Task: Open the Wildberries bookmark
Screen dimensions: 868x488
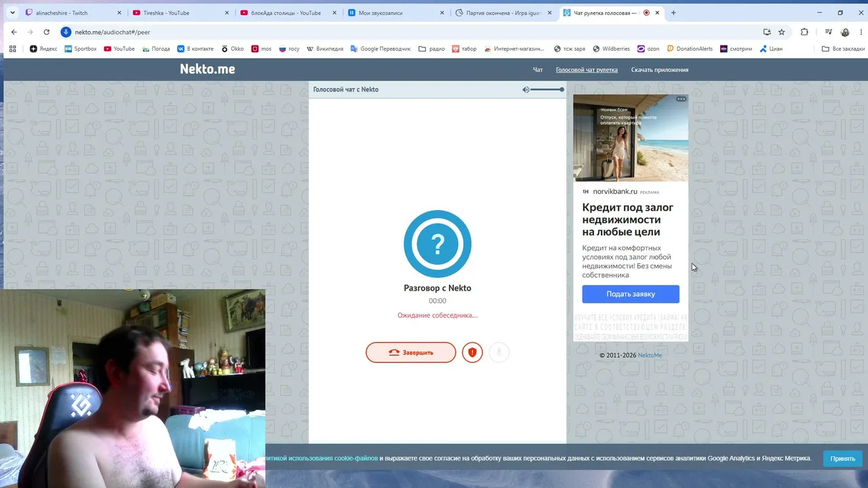Action: pyautogui.click(x=611, y=49)
